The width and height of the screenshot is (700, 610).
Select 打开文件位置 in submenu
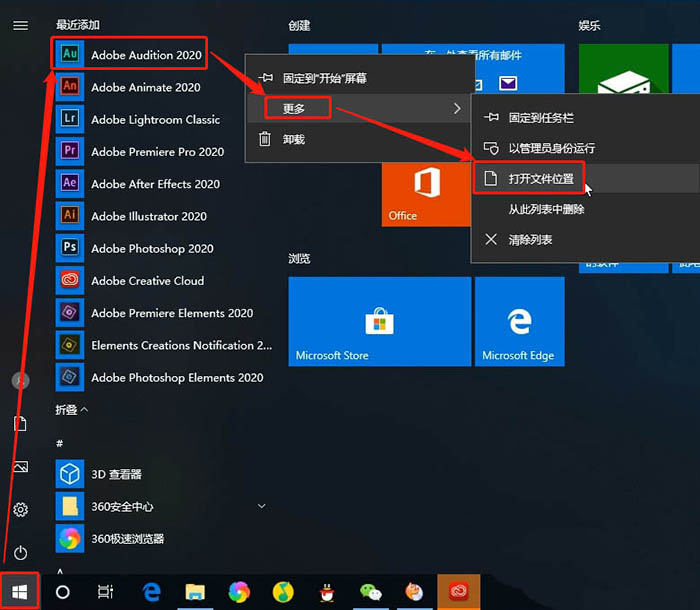point(586,179)
